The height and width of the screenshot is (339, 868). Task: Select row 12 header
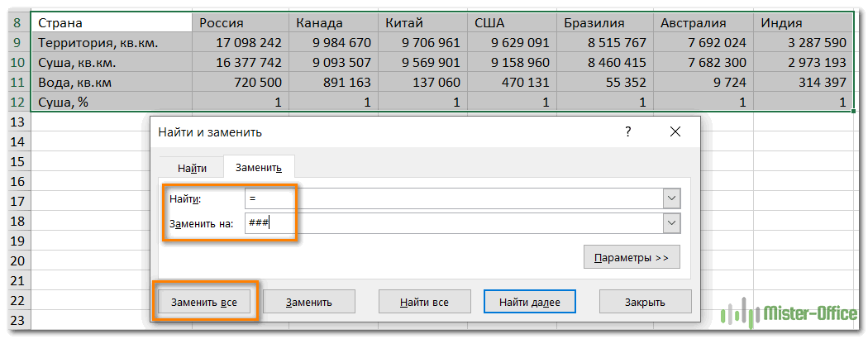(x=15, y=103)
